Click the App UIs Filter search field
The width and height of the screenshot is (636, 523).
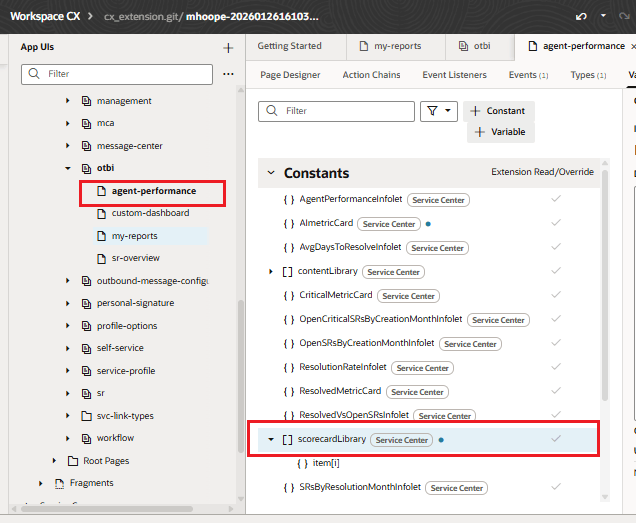(x=117, y=74)
